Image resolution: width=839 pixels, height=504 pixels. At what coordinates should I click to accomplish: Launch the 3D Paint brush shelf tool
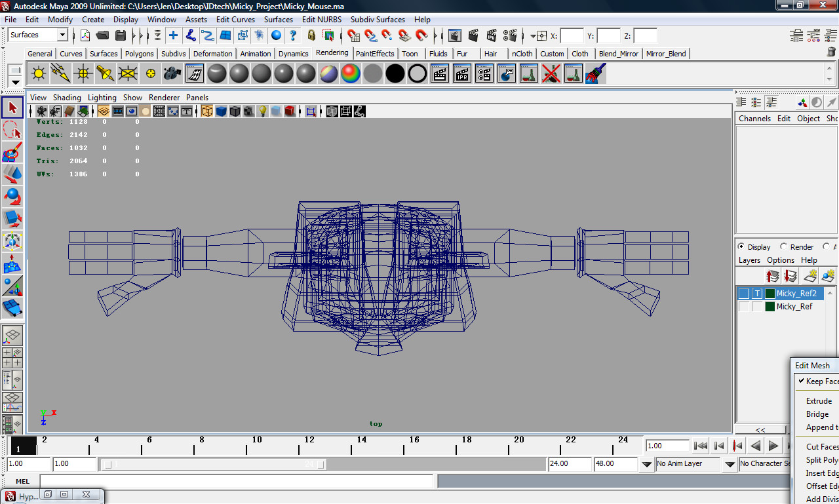point(596,73)
